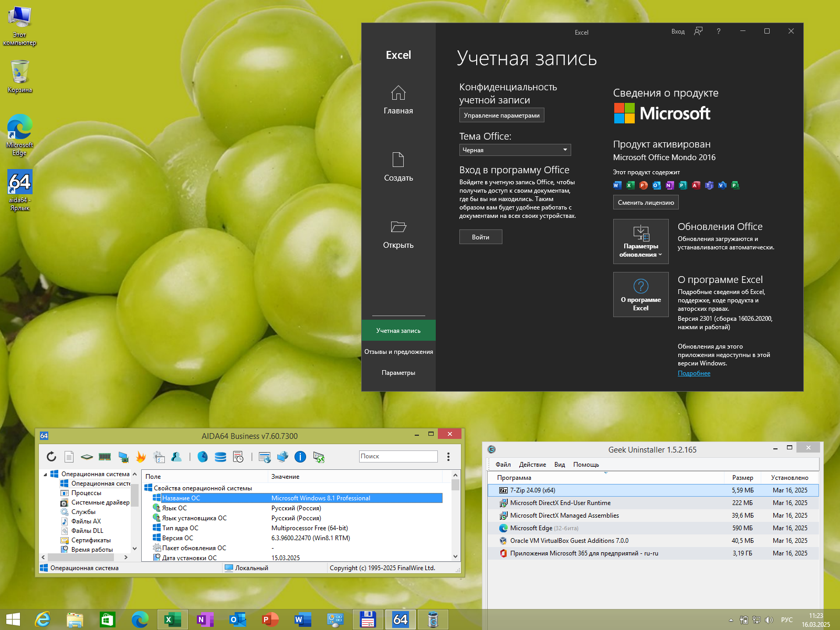This screenshot has width=840, height=630.
Task: Select Microsoft DirectX Managed Assemblies row
Action: [653, 516]
